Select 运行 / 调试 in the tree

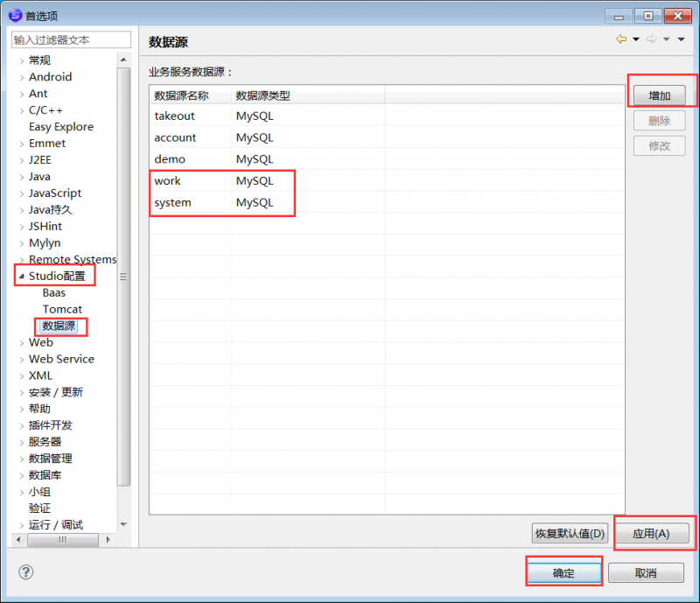pos(56,525)
